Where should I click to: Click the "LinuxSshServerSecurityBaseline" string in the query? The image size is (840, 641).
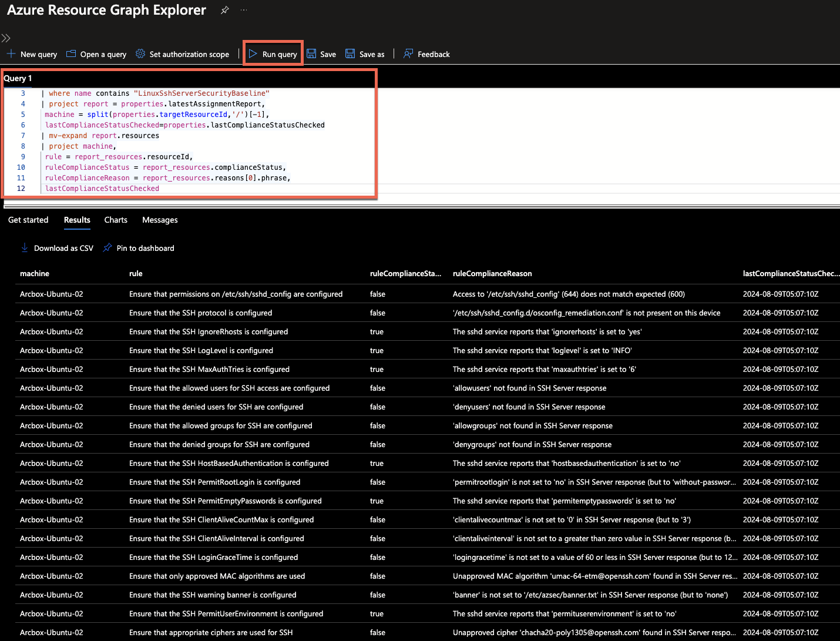pos(201,93)
